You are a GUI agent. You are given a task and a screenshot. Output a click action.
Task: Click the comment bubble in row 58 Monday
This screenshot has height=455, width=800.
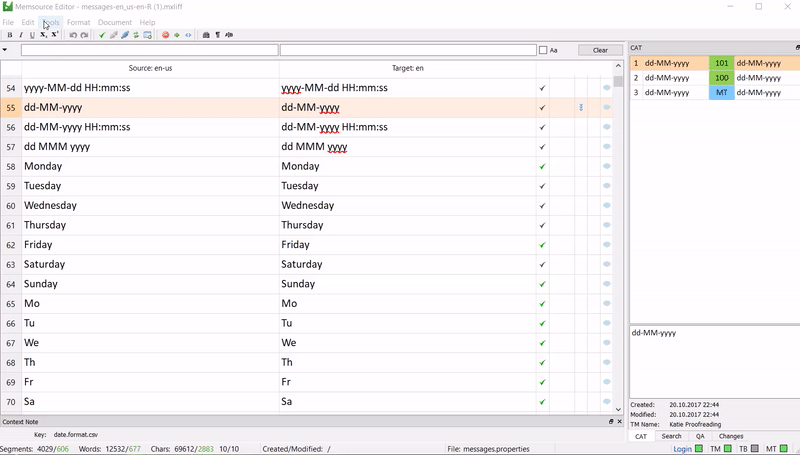(607, 166)
